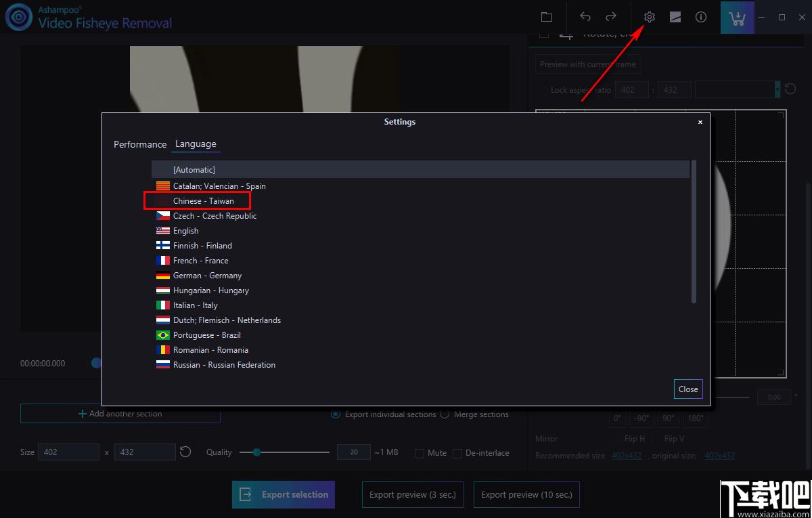Click the rotation angle field 0.00

[774, 397]
